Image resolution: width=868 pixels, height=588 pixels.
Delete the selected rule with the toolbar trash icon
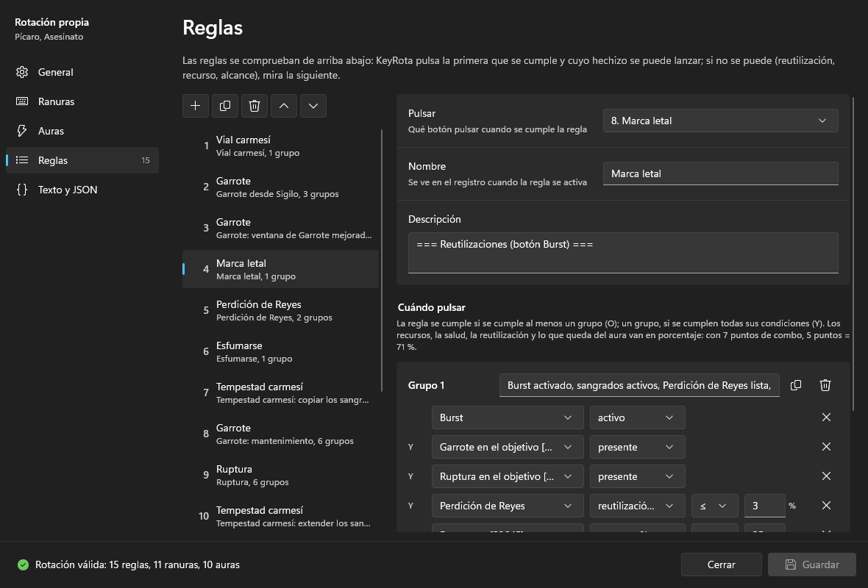(x=254, y=106)
